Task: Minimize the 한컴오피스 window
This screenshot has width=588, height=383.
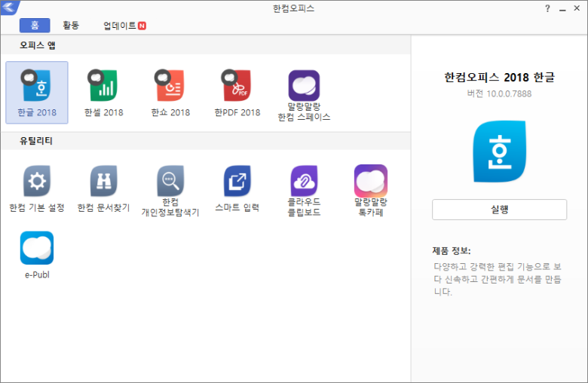Action: pyautogui.click(x=562, y=8)
